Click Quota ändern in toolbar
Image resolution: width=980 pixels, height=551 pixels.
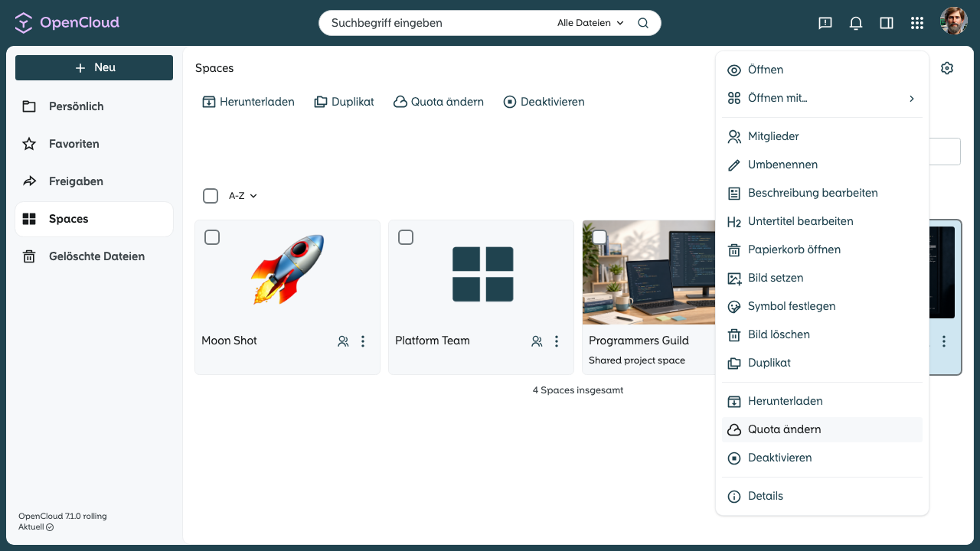point(438,102)
